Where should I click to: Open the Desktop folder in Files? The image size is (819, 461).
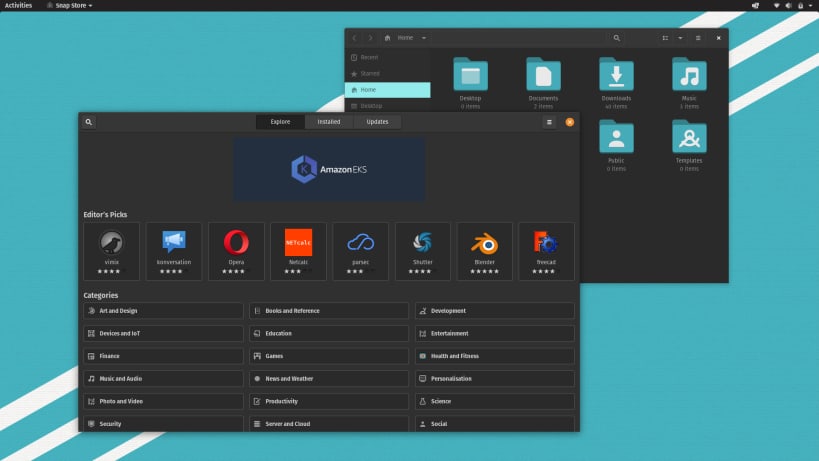click(x=470, y=84)
